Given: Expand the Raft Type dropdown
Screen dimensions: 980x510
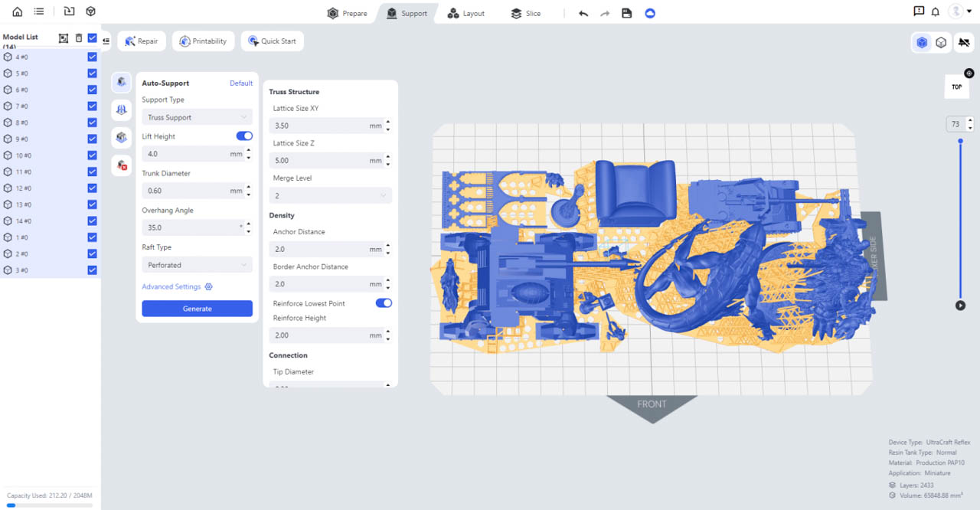Looking at the screenshot, I should tap(197, 265).
